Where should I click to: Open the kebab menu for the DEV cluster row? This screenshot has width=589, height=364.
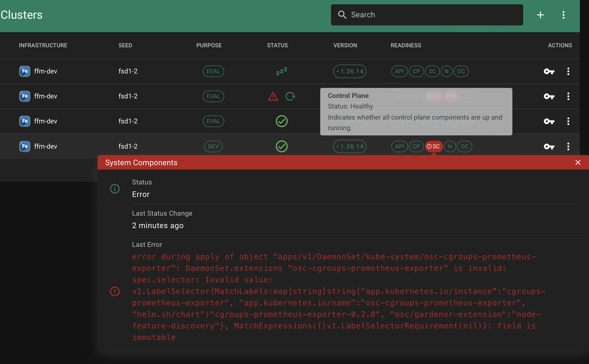568,146
